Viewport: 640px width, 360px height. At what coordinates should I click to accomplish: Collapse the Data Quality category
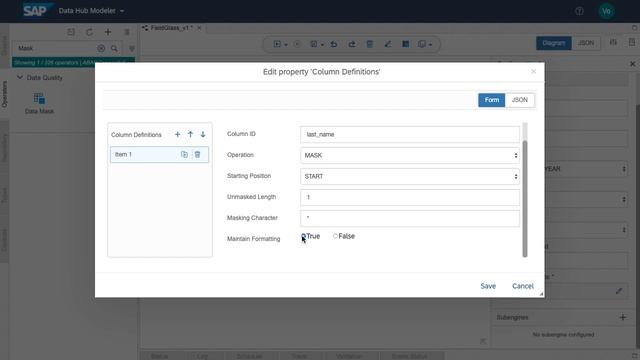pyautogui.click(x=20, y=77)
